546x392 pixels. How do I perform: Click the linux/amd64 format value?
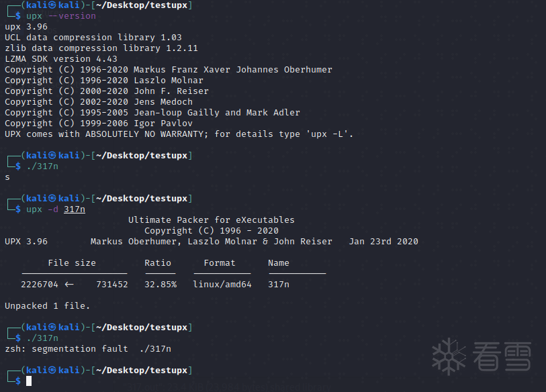coord(222,285)
